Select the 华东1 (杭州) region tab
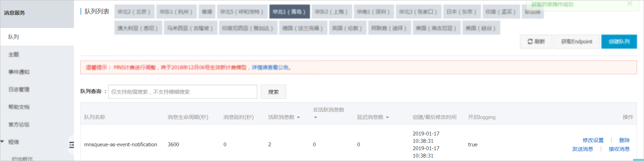 [x=176, y=12]
